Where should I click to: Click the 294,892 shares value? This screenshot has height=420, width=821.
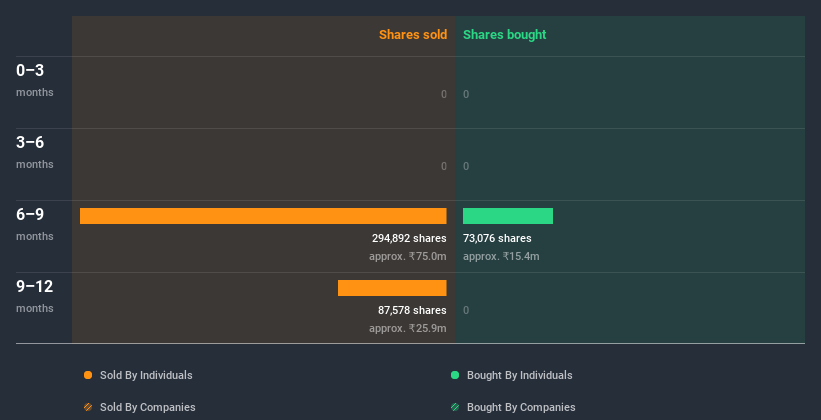tap(409, 238)
